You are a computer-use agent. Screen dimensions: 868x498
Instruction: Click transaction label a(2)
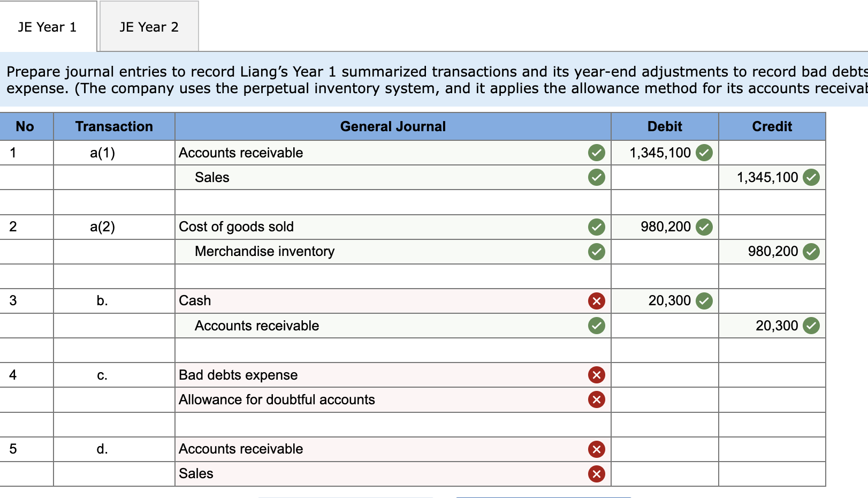pos(102,227)
